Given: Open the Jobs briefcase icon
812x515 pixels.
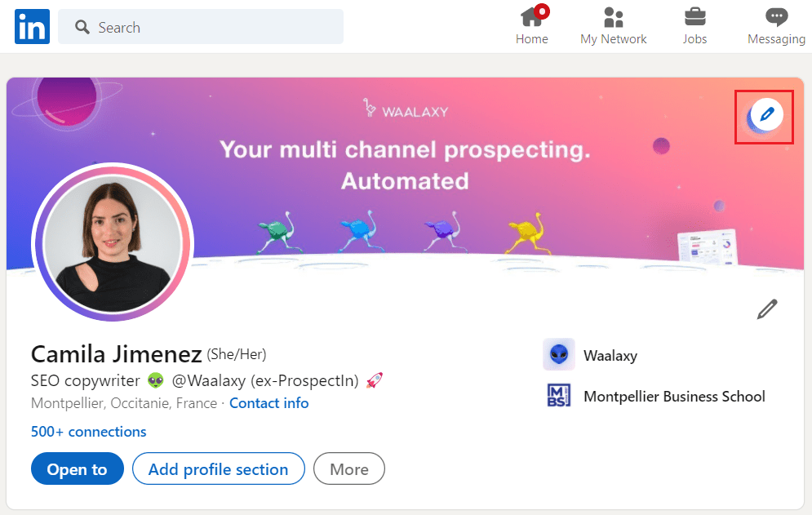Looking at the screenshot, I should click(694, 17).
